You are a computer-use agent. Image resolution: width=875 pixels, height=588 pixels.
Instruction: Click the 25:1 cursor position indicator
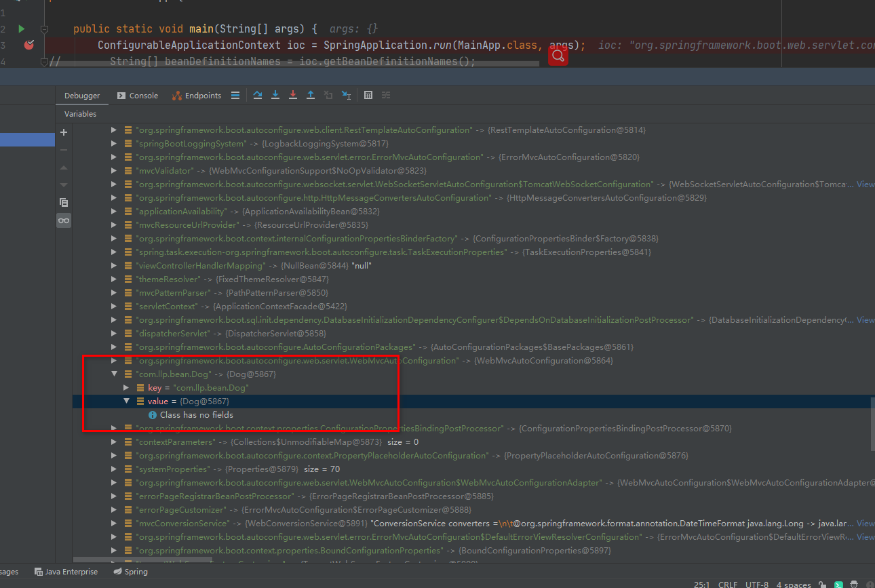click(x=702, y=584)
